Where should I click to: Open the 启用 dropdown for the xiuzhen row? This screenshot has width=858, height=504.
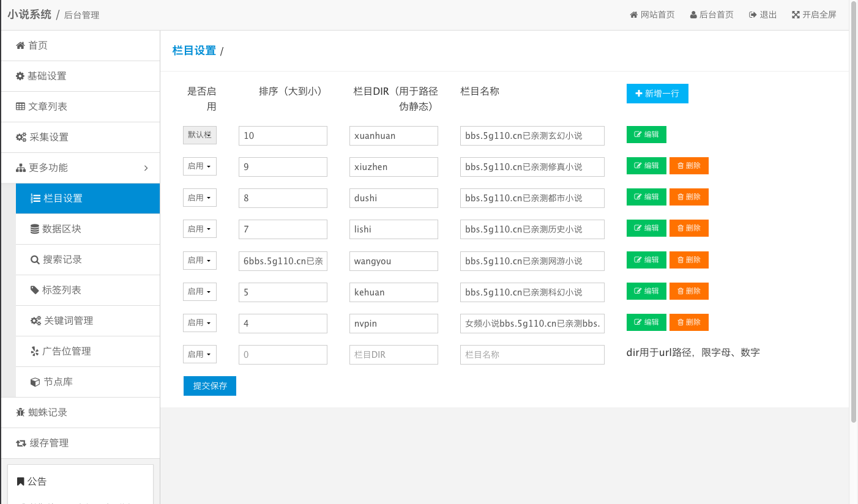pyautogui.click(x=200, y=166)
